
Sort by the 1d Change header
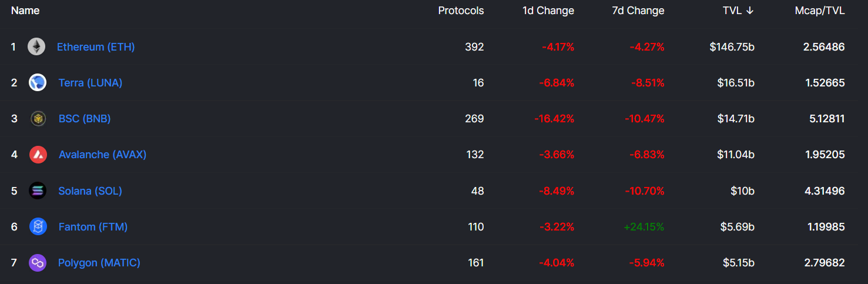coord(548,11)
